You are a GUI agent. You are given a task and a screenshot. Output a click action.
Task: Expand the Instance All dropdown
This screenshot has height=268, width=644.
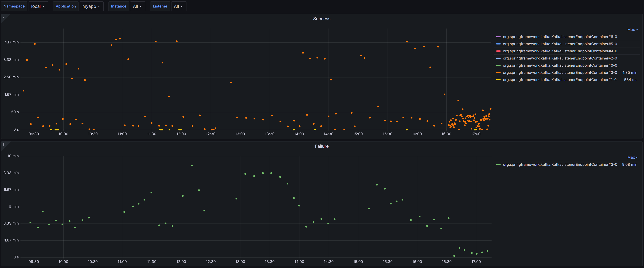click(x=137, y=6)
